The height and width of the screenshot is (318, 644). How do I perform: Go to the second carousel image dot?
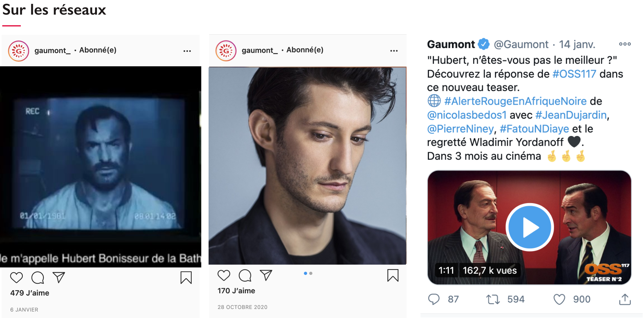[x=311, y=273]
